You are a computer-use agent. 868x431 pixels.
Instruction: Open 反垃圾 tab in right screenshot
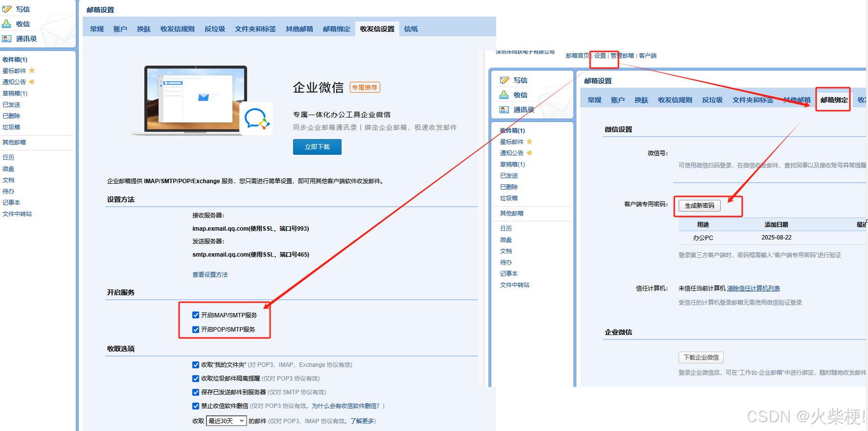click(x=712, y=100)
